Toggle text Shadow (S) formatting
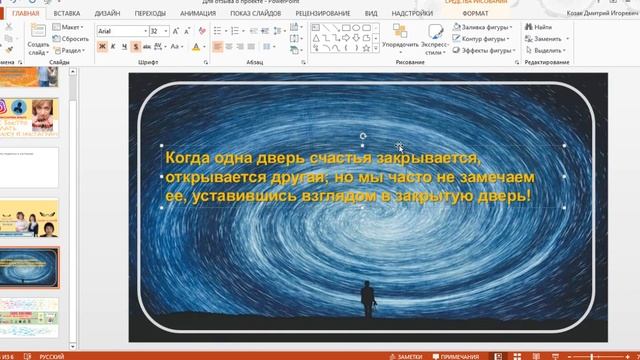Image resolution: width=640 pixels, height=360 pixels. (x=136, y=47)
